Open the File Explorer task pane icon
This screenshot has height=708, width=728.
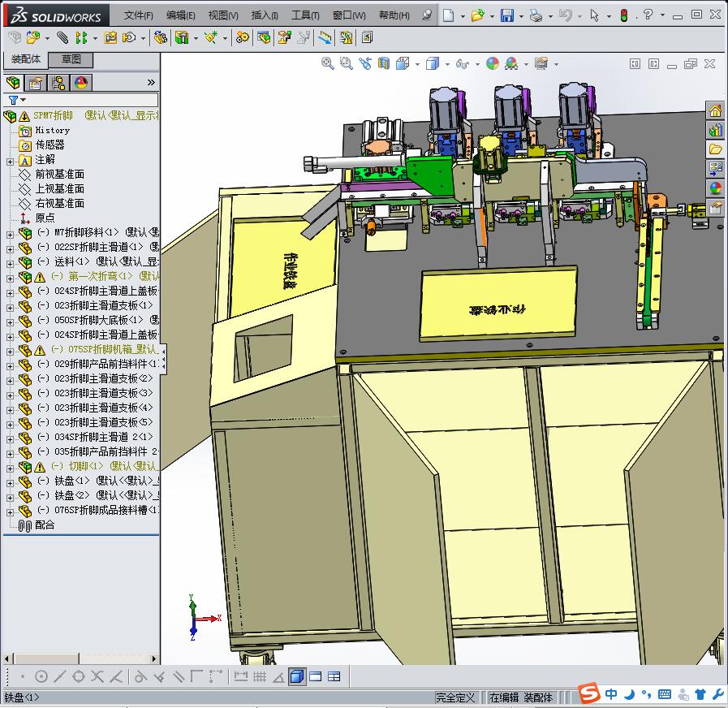click(x=716, y=149)
